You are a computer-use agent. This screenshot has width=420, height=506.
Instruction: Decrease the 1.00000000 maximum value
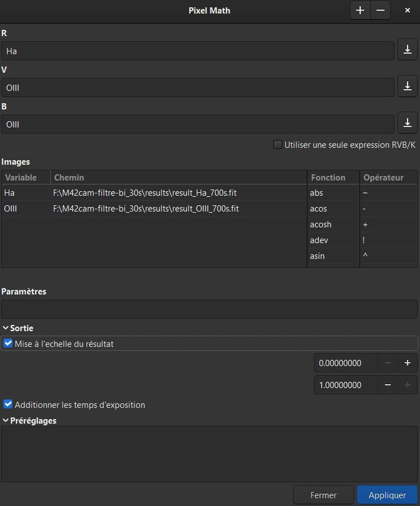pyautogui.click(x=388, y=385)
